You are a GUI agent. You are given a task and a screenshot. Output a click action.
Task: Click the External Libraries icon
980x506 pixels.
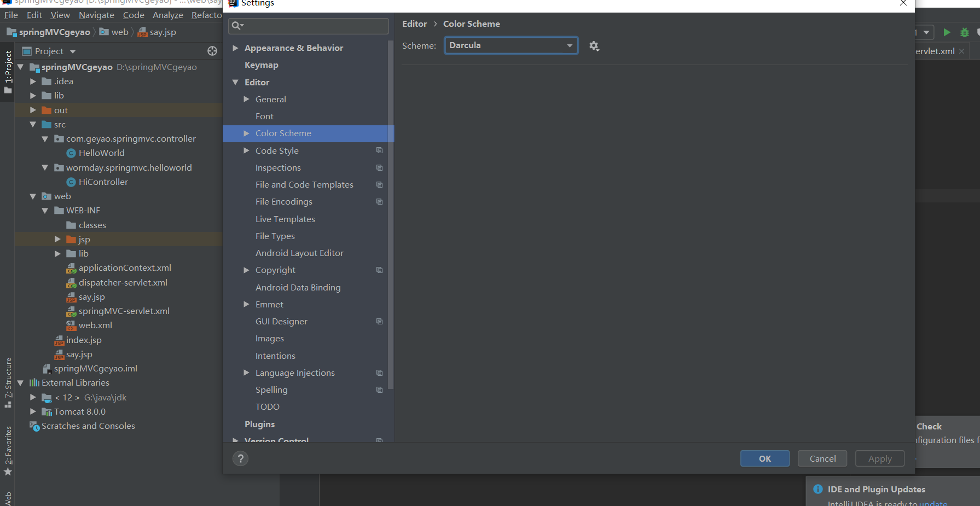point(34,382)
